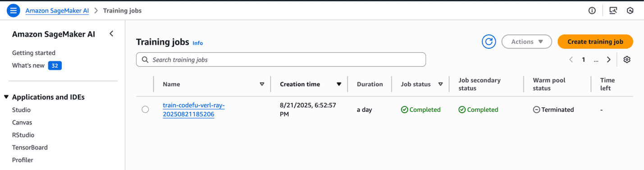The width and height of the screenshot is (644, 170).
Task: Click the Search training jobs field
Action: 281,60
